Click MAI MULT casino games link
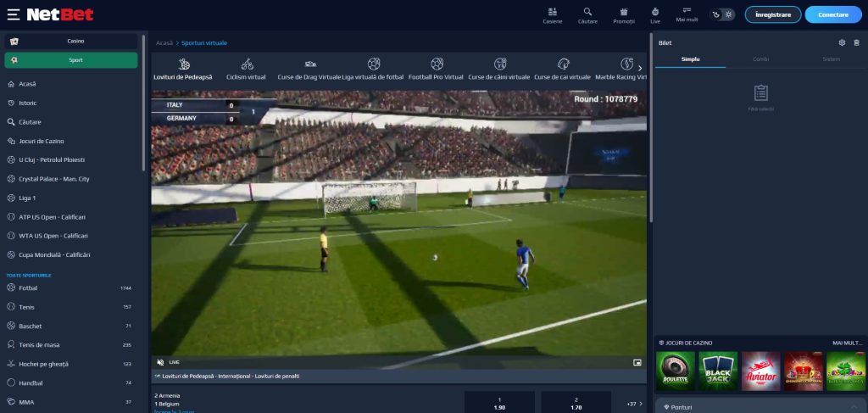 (x=847, y=343)
